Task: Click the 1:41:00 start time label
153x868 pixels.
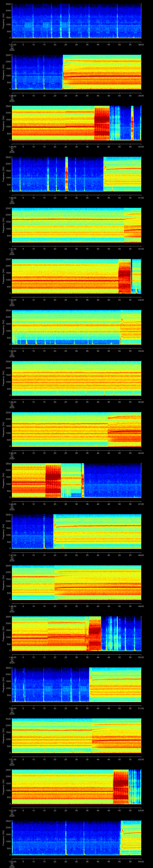Action: click(12, 249)
